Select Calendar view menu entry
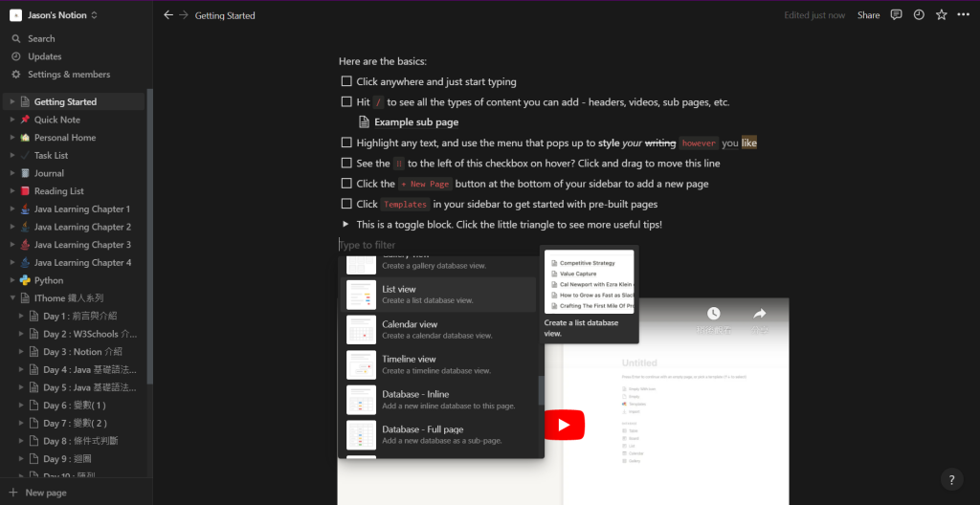This screenshot has height=505, width=980. click(x=440, y=330)
